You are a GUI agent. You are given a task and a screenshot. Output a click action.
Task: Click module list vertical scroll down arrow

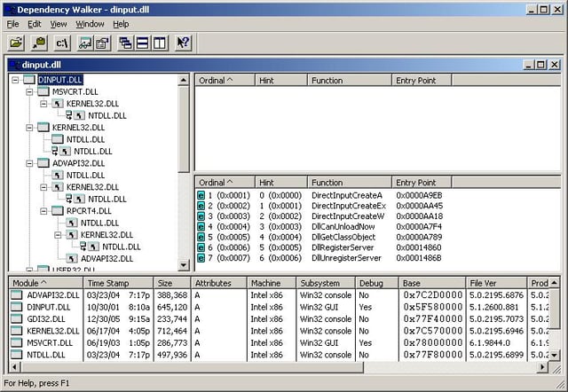point(555,356)
